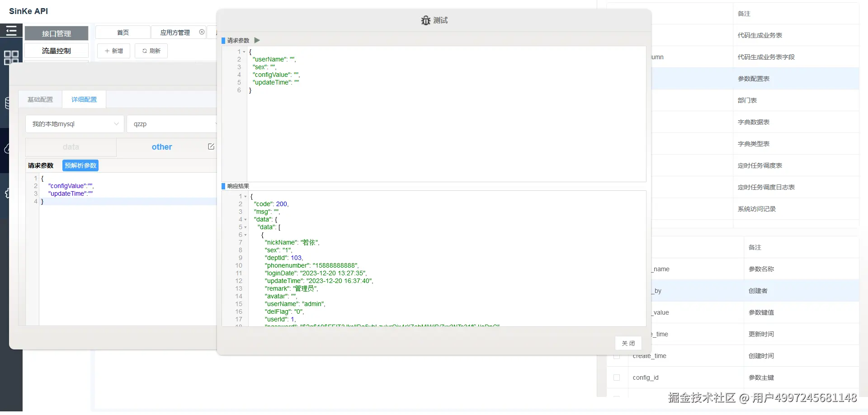Click the "userName": "admin" response line
Image resolution: width=868 pixels, height=415 pixels.
pos(295,304)
